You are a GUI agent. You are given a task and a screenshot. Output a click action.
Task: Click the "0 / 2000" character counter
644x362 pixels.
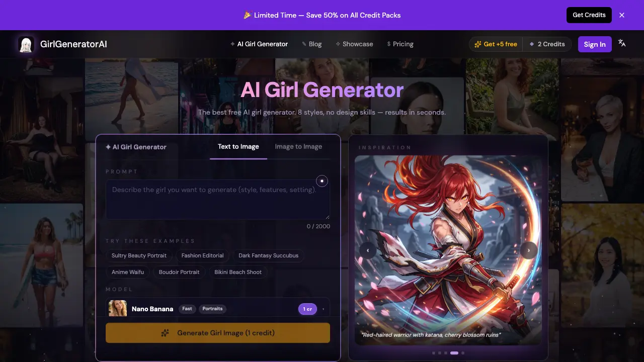(318, 226)
